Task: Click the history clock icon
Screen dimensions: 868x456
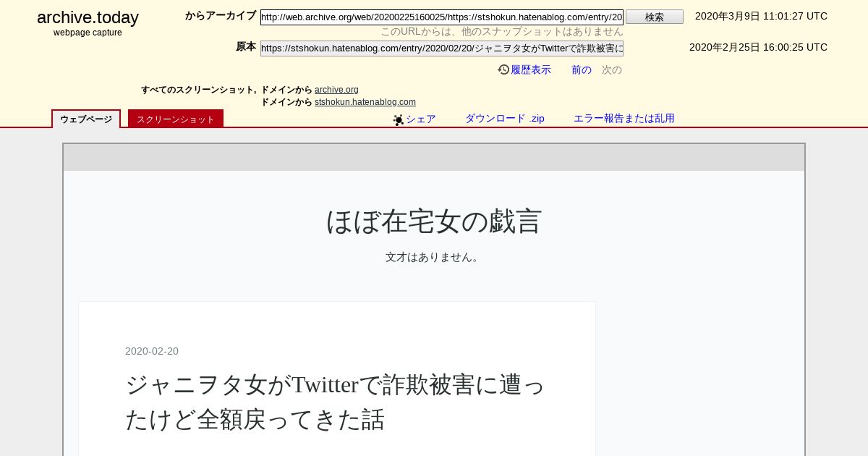Action: tap(503, 69)
